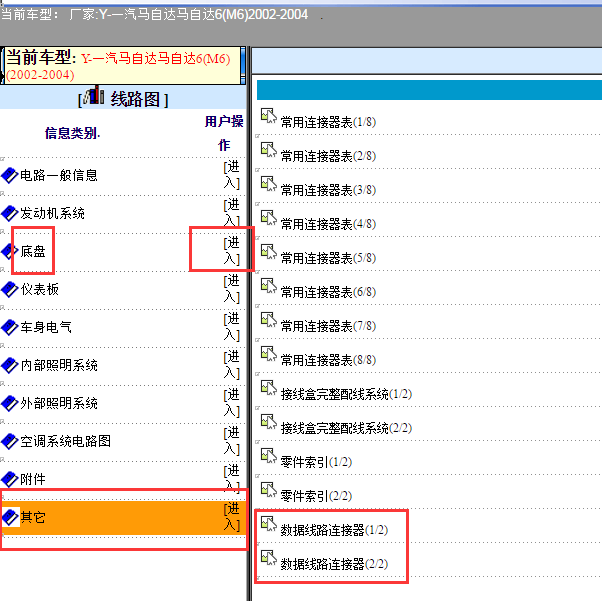Click the yellow 当前车型 vehicle info box
602x601 pixels.
[122, 65]
